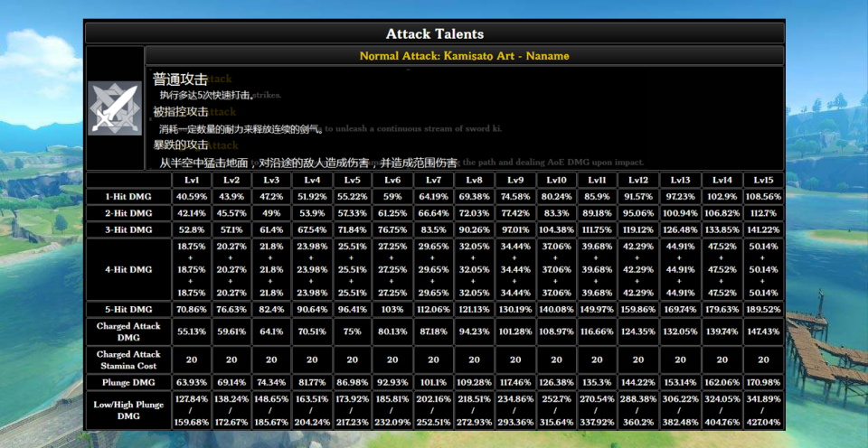Screen dimensions: 868x448
Task: Select the Lv13 column header
Action: tap(680, 181)
